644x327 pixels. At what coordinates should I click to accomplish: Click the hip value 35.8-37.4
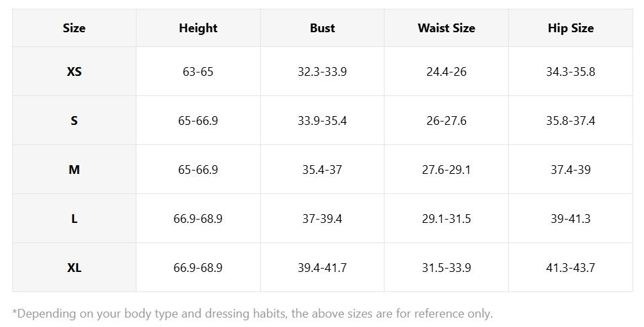pyautogui.click(x=570, y=121)
